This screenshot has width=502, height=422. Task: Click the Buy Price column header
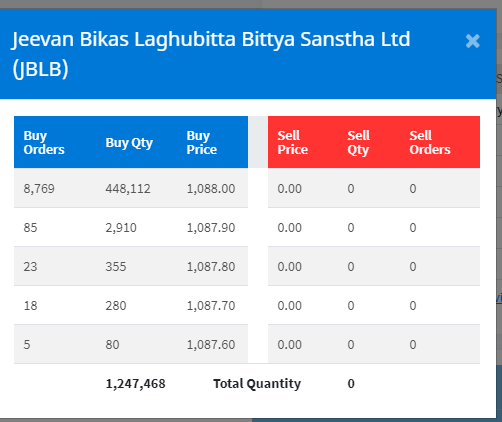pyautogui.click(x=202, y=142)
